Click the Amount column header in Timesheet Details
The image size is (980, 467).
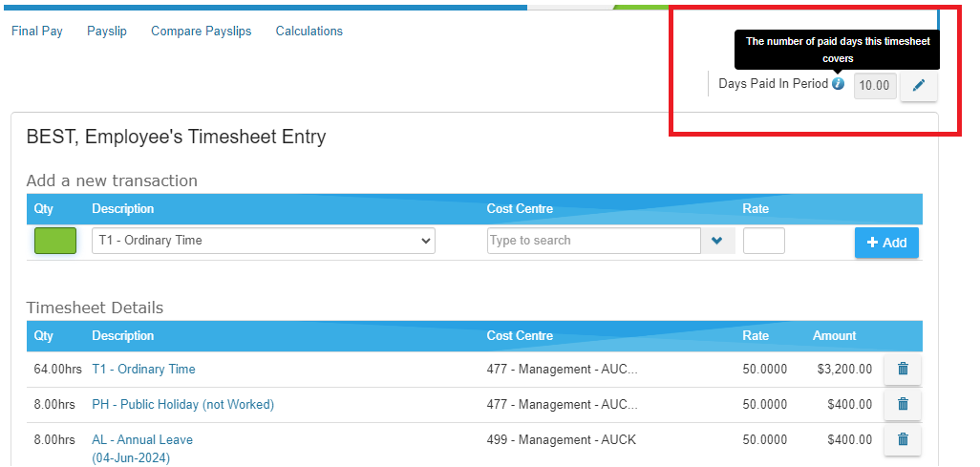[835, 336]
